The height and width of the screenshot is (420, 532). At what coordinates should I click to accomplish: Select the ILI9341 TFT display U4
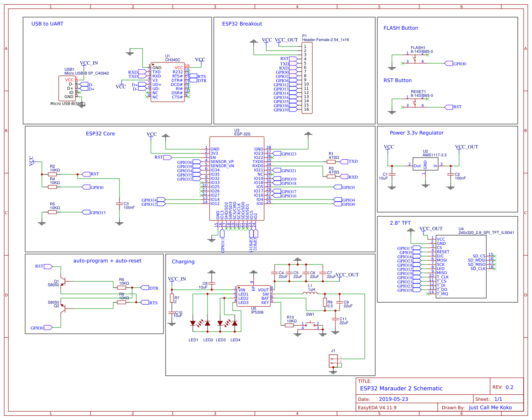(461, 266)
